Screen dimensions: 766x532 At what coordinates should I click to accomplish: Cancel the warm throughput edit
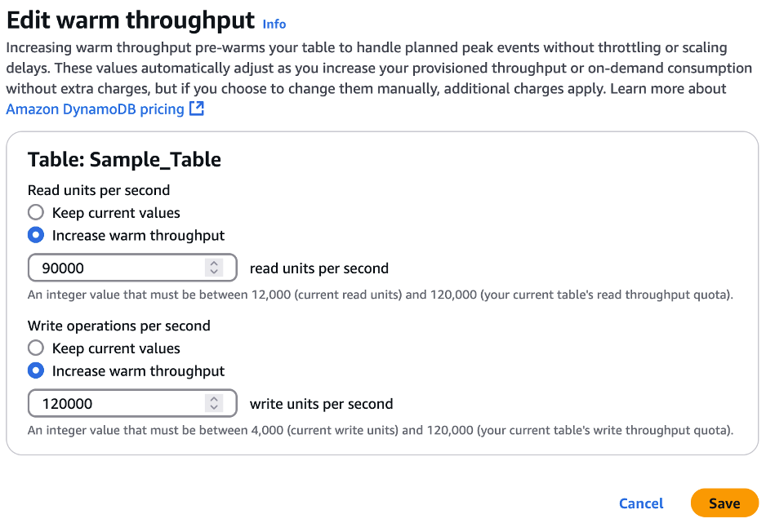[640, 503]
